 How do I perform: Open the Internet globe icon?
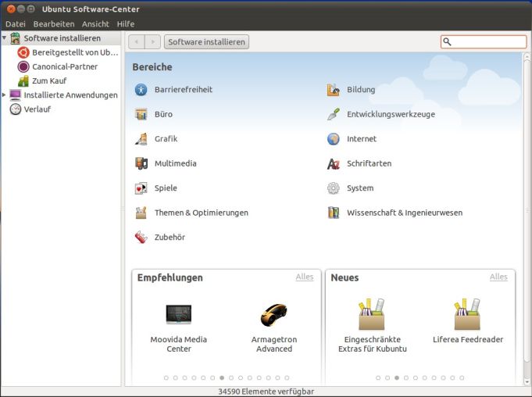tap(333, 139)
